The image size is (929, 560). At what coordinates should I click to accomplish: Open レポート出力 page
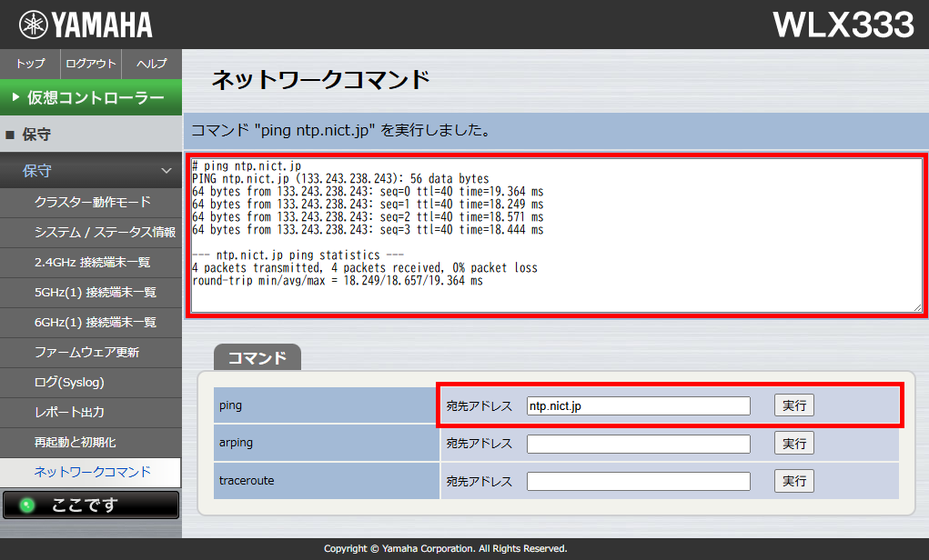click(x=91, y=413)
